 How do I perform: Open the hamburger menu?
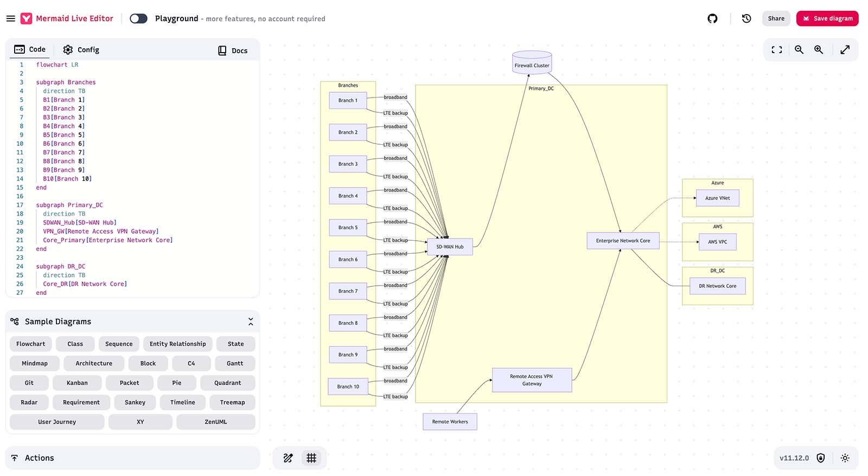coord(10,18)
